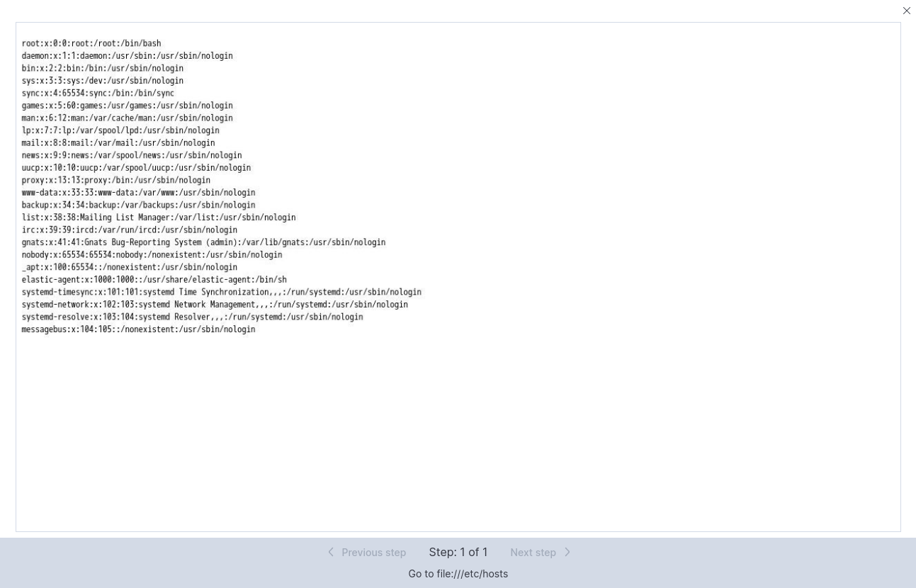Click the systemd-resolve entry line

click(192, 317)
